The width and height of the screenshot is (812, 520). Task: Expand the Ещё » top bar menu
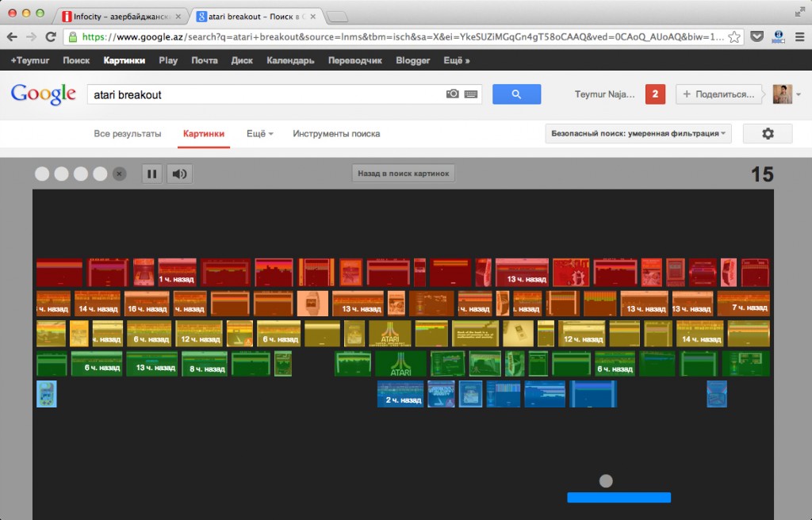(456, 60)
